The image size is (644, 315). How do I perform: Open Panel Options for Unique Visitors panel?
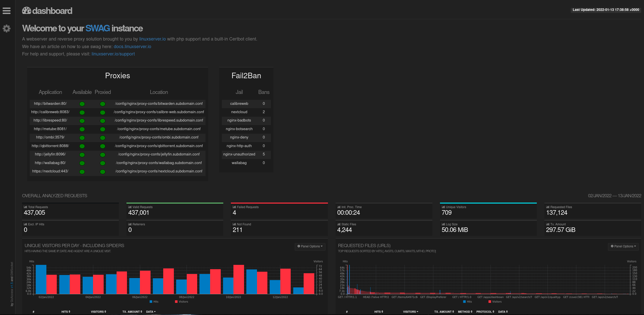pyautogui.click(x=310, y=246)
